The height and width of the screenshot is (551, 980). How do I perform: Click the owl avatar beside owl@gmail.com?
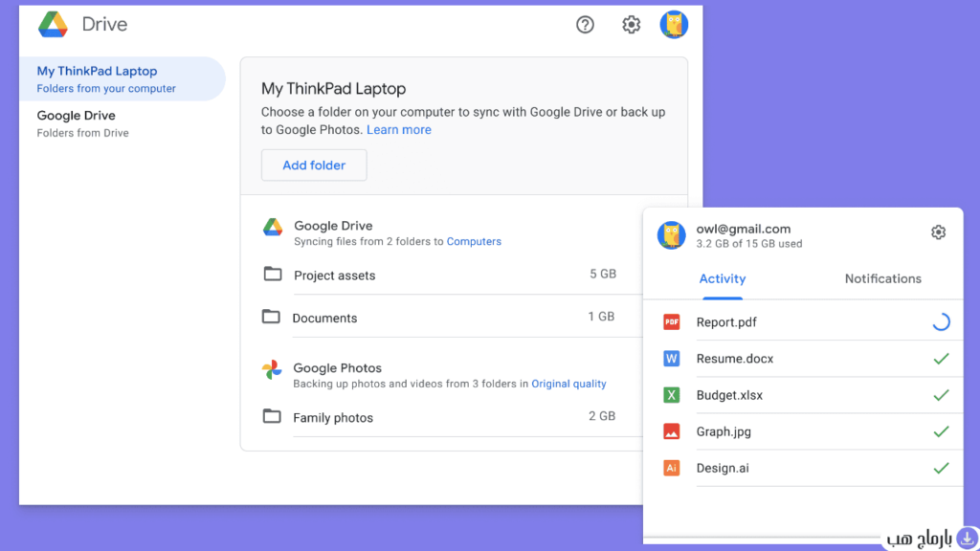coord(671,235)
